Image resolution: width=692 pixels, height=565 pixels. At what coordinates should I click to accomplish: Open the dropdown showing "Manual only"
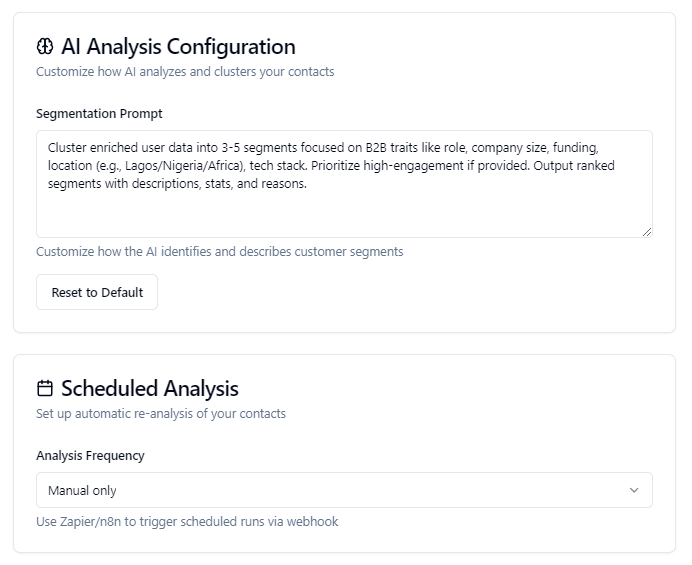pos(344,490)
